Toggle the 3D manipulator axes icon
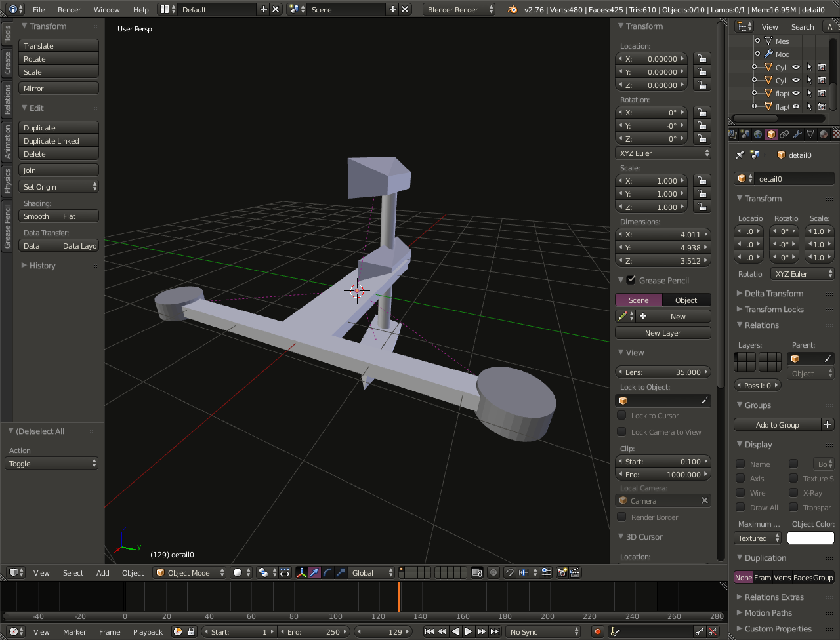This screenshot has height=640, width=840. [301, 572]
